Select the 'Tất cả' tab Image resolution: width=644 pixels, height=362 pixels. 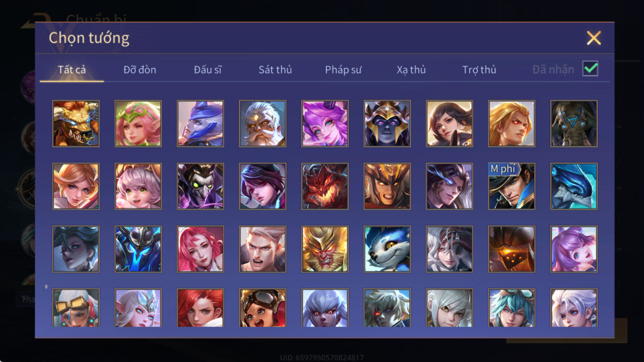[x=72, y=70]
